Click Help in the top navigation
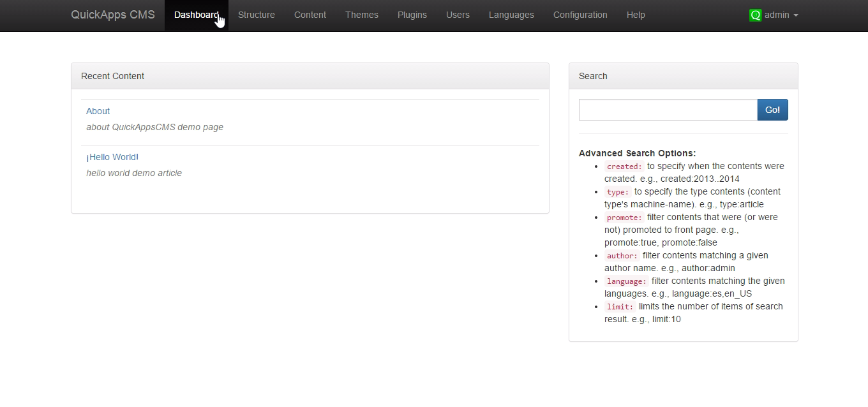868x407 pixels. click(x=635, y=15)
